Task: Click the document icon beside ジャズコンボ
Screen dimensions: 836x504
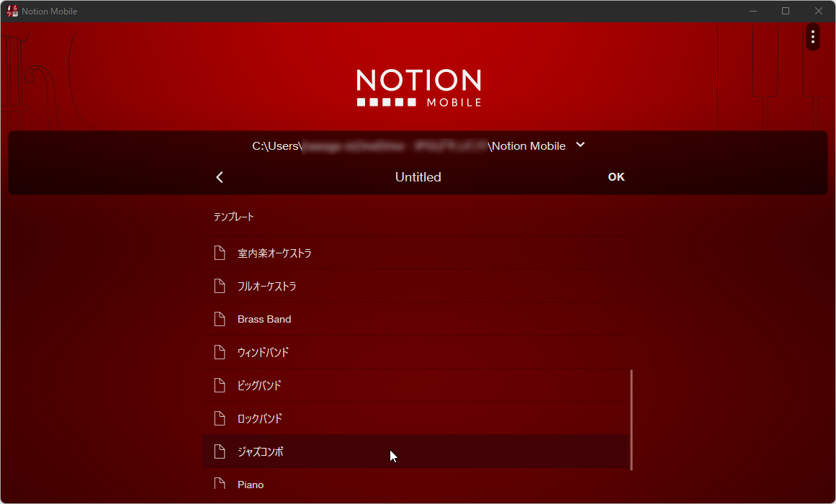Action: point(220,451)
